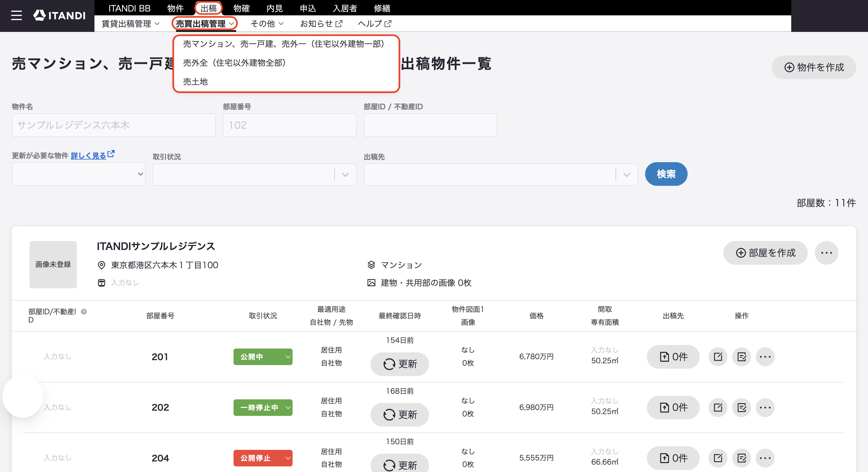
Task: Focus the 物件名 input field
Action: pos(114,125)
